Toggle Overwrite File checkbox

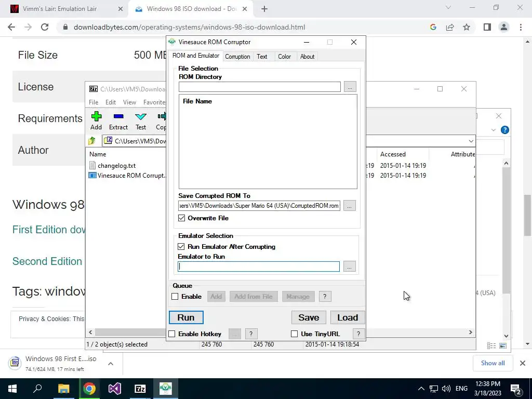coord(182,218)
